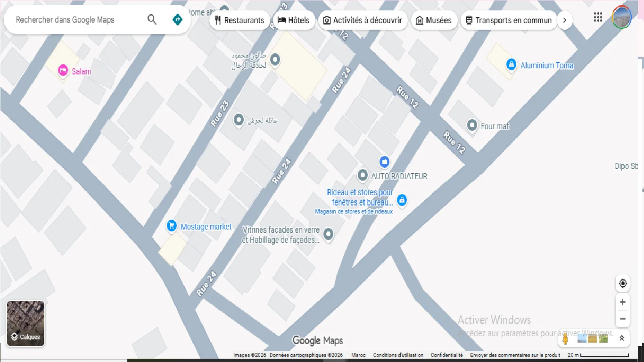Viewport: 644px width, 362px height.
Task: Select the Hôtels category chip
Action: tap(294, 20)
